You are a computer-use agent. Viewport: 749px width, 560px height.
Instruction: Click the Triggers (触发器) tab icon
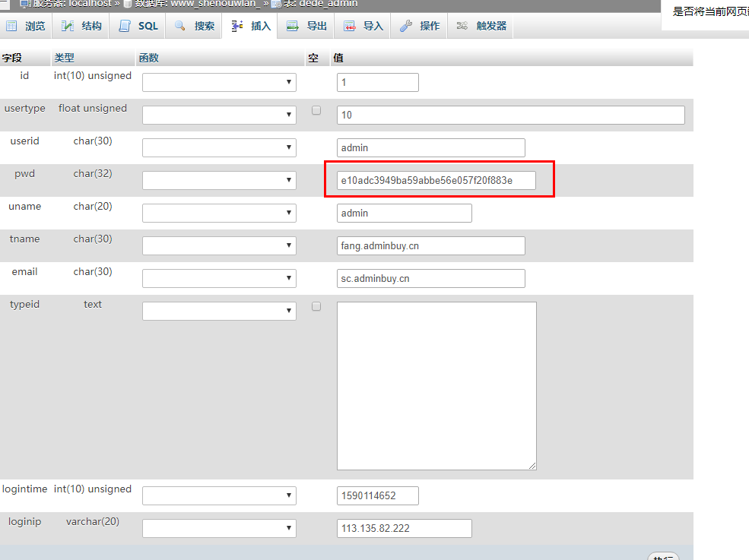click(x=462, y=26)
